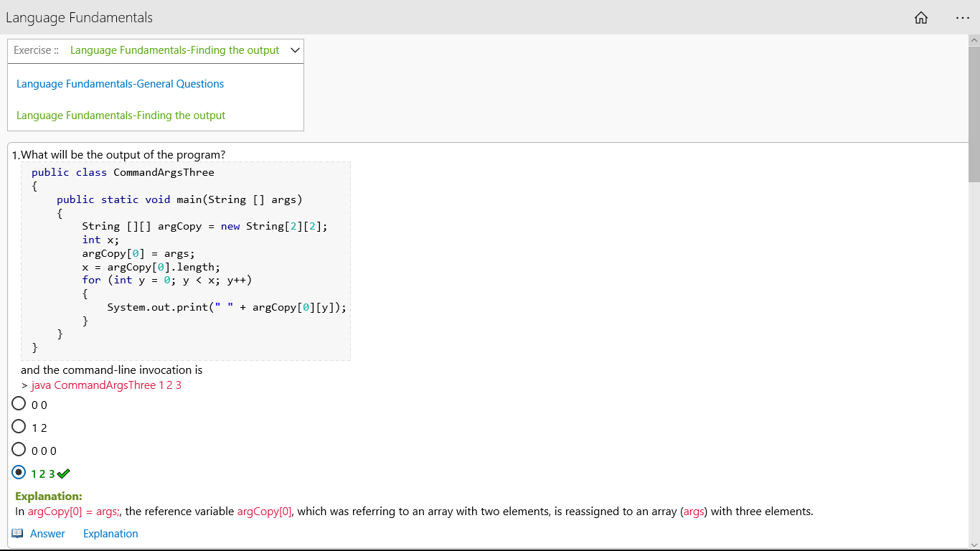Image resolution: width=980 pixels, height=551 pixels.
Task: Click the scrollbar up arrow
Action: pos(974,40)
